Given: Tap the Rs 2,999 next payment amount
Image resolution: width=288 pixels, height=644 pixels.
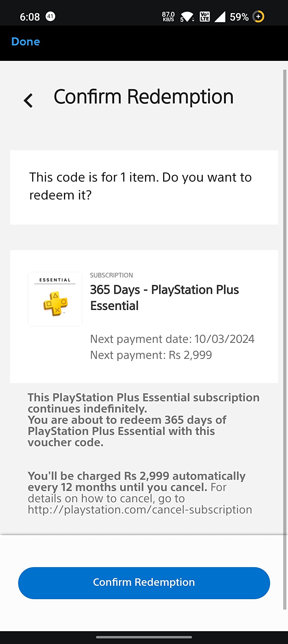Looking at the screenshot, I should 151,355.
